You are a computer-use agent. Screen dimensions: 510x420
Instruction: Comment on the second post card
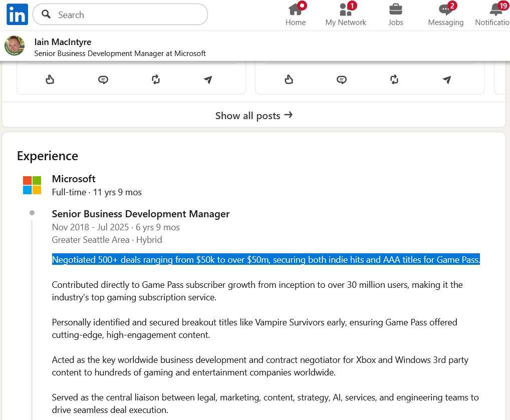tap(342, 80)
